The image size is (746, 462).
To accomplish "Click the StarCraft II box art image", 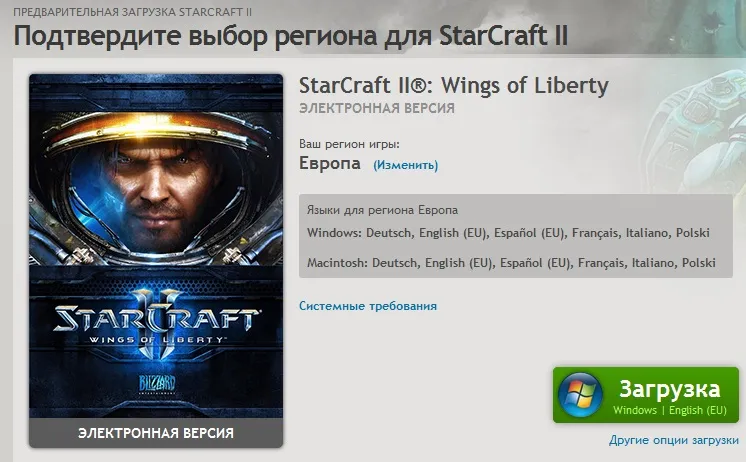I will pyautogui.click(x=156, y=261).
